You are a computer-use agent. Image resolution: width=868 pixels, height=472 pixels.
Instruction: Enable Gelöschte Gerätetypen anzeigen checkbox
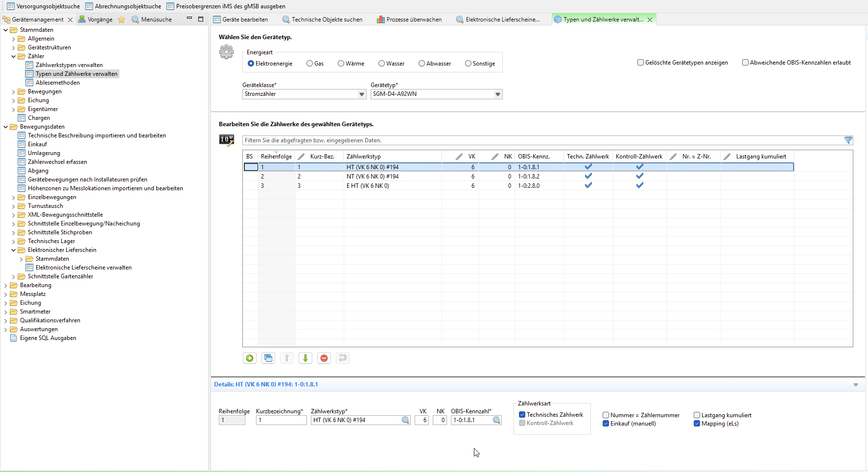(x=640, y=63)
